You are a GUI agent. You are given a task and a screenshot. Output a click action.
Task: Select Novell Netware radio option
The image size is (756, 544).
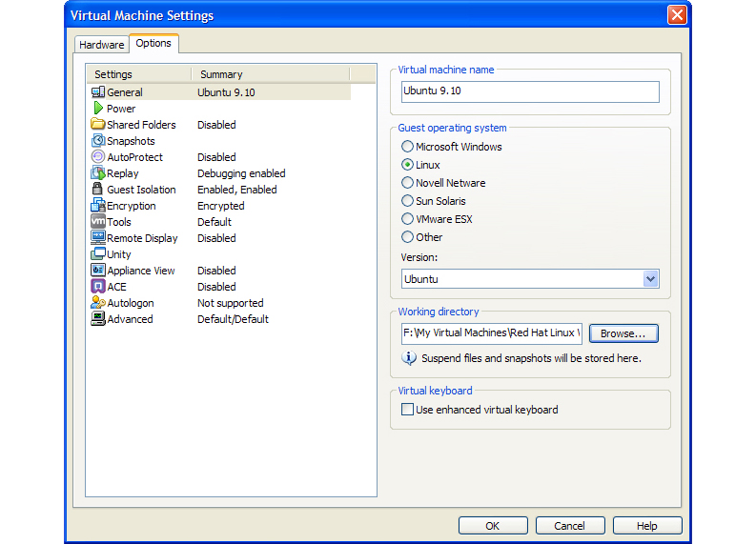(407, 183)
